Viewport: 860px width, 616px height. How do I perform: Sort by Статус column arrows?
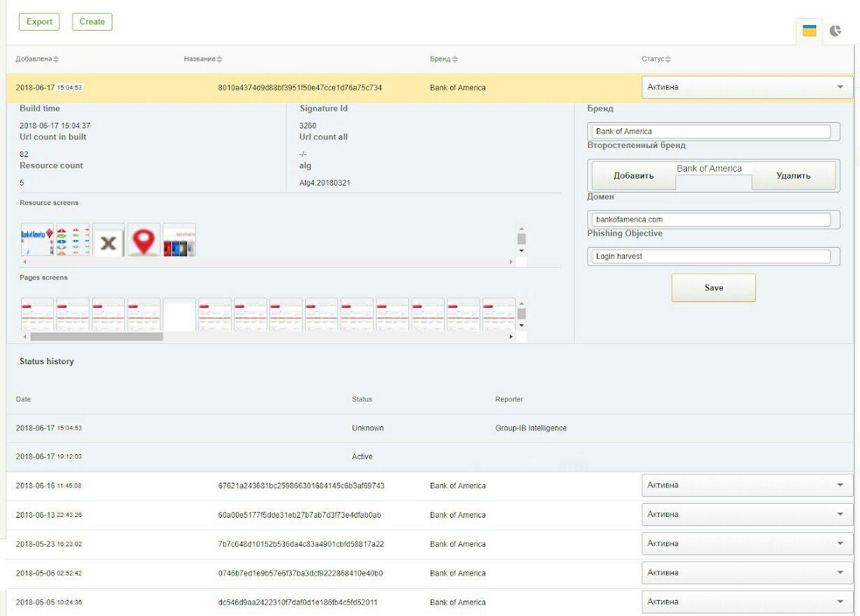pyautogui.click(x=668, y=59)
